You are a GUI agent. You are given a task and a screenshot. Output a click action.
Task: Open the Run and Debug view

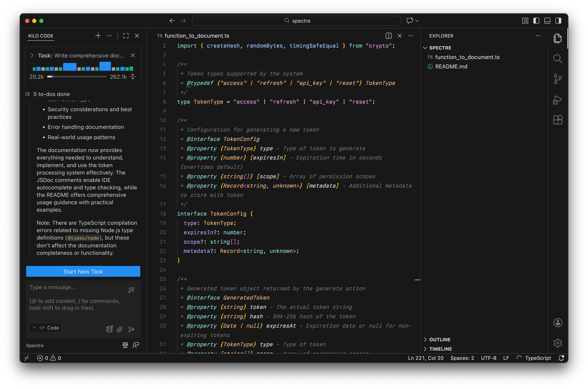point(557,100)
